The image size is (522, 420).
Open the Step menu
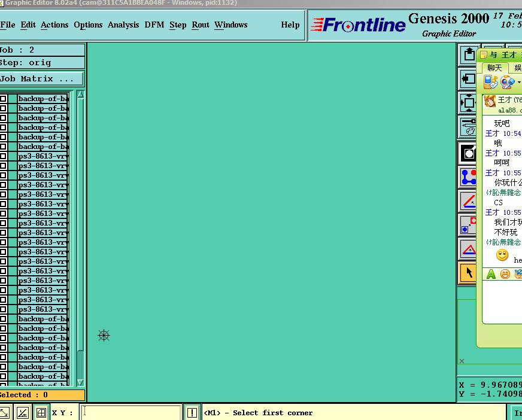click(x=178, y=25)
